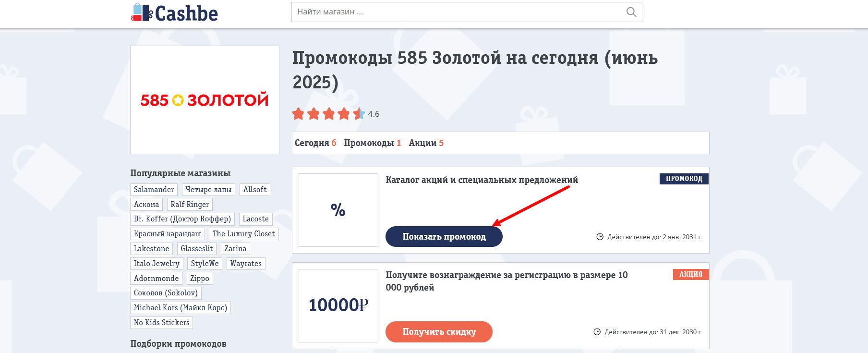Open the Lakestone store link
868x353 pixels.
tap(151, 249)
